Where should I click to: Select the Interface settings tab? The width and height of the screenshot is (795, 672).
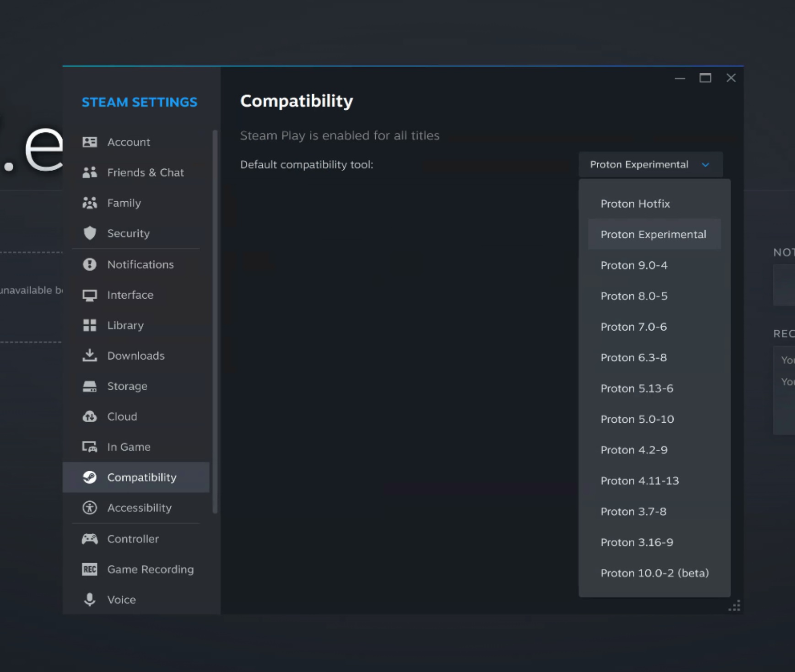[x=136, y=295]
